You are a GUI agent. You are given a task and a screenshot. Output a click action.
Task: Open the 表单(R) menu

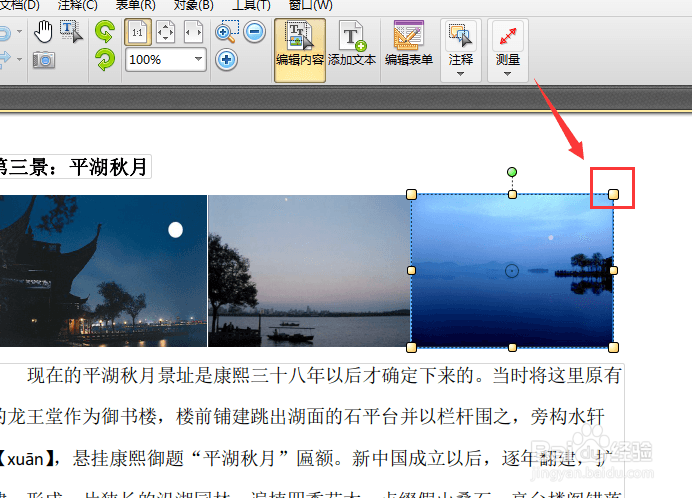tap(135, 5)
